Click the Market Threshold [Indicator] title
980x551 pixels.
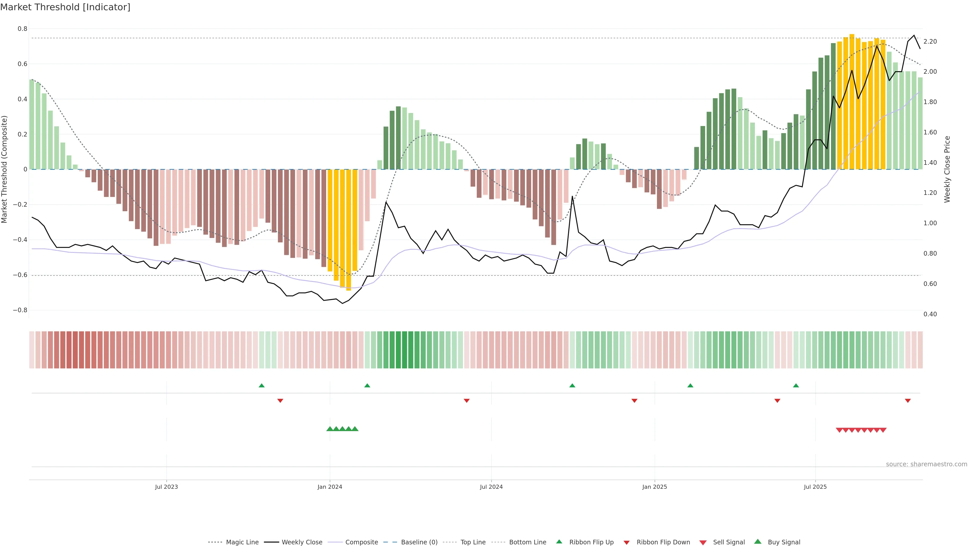click(x=65, y=7)
